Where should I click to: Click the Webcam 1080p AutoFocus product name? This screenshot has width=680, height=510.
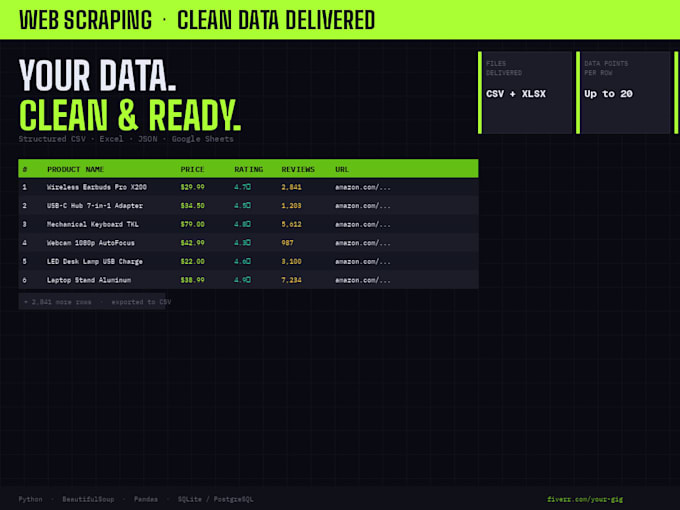point(91,243)
